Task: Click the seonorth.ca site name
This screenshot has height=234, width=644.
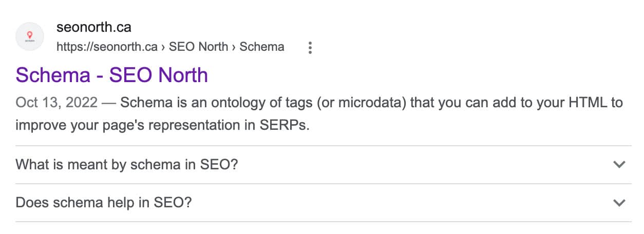Action: click(x=94, y=27)
